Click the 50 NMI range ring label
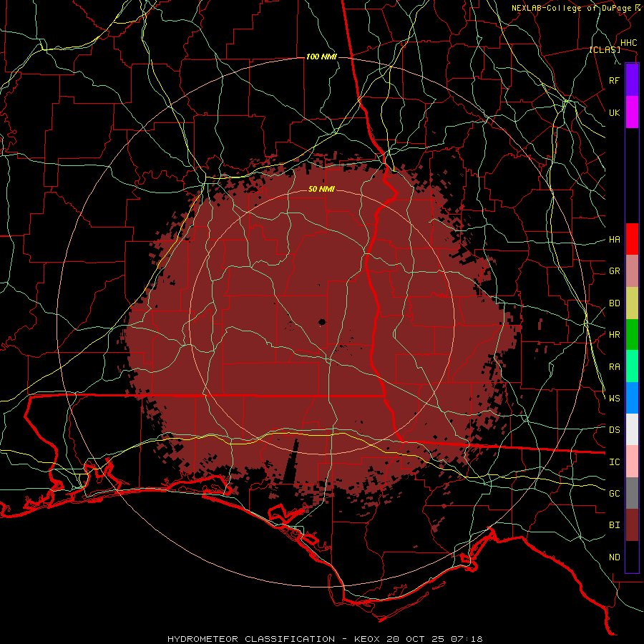 click(321, 189)
